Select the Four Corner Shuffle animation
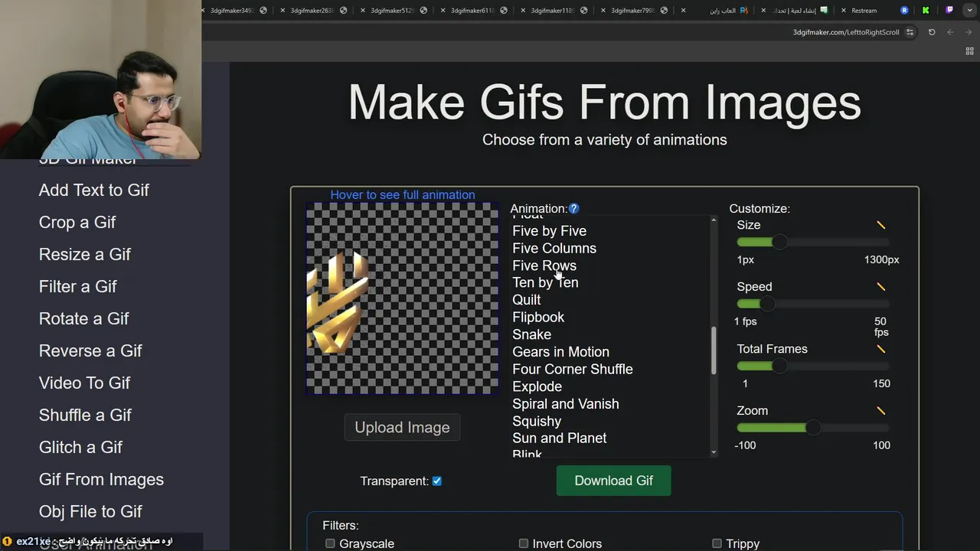The image size is (980, 551). coord(573,369)
